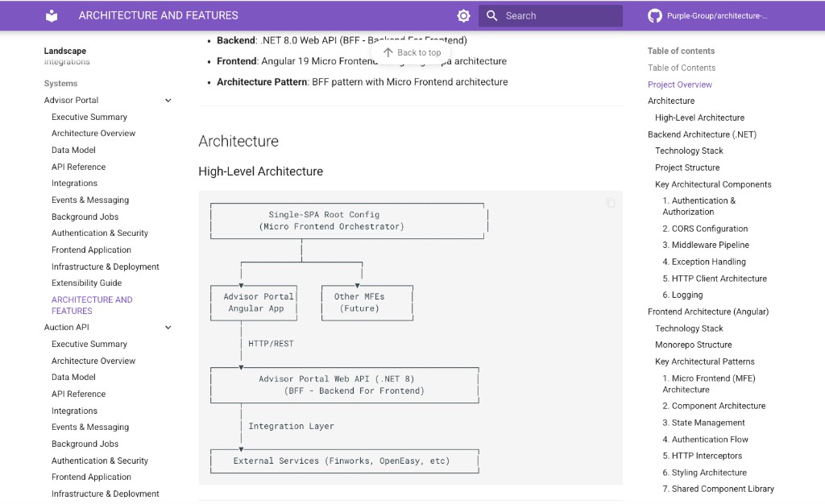Screen dimensions: 825x504
Task: Jump to Key Architectural Patterns section
Action: 704,361
